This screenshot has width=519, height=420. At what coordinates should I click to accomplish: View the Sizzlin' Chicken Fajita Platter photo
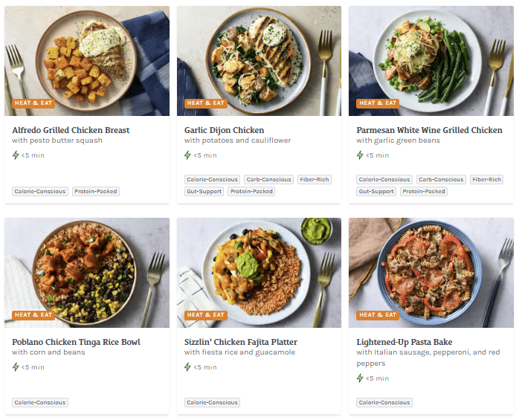[x=259, y=272]
